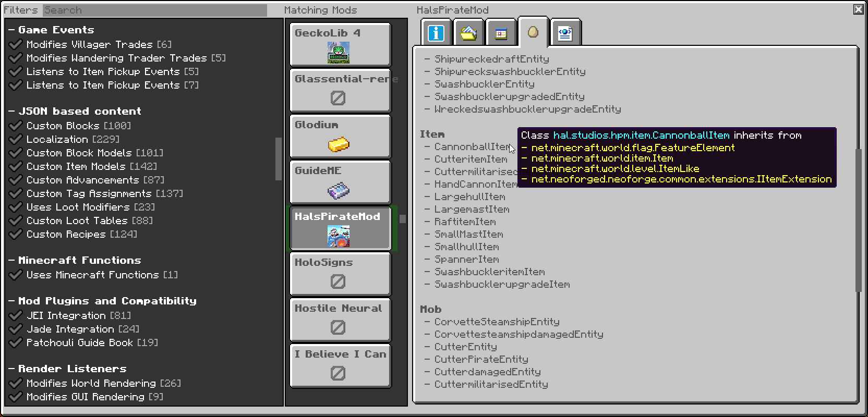868x417 pixels.
Task: Click the CutterPirateEntity mob entry
Action: [x=481, y=359]
